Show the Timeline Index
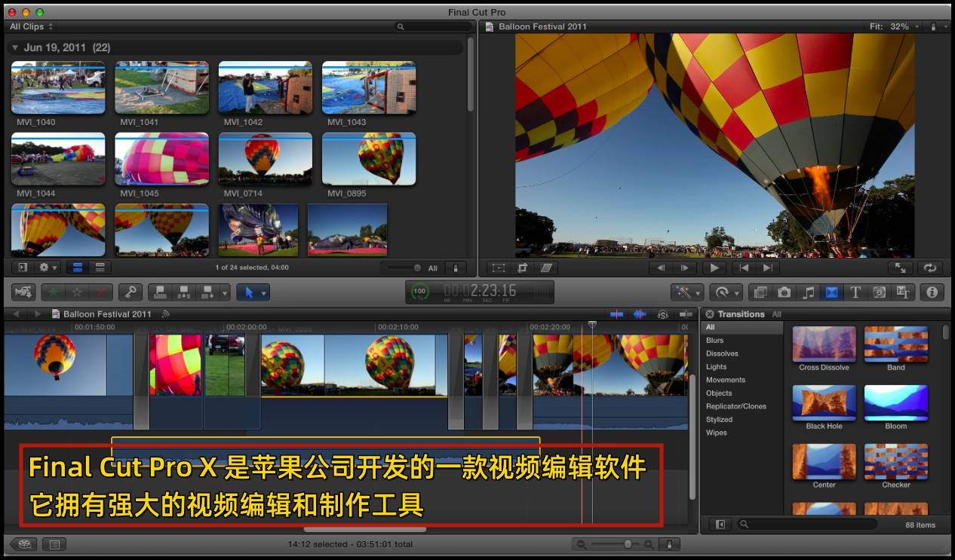The width and height of the screenshot is (955, 560). click(54, 543)
